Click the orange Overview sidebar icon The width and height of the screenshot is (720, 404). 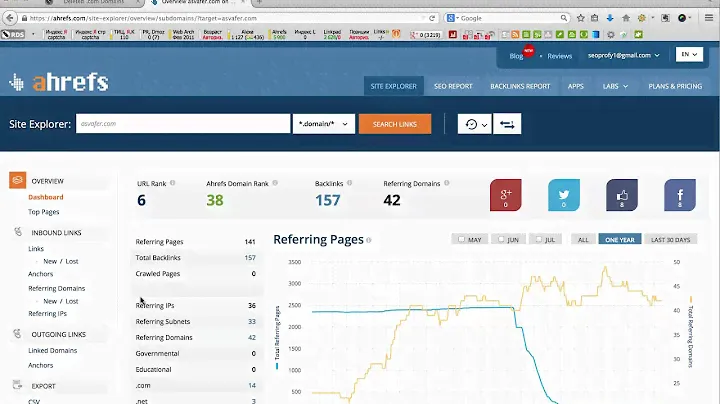17,181
